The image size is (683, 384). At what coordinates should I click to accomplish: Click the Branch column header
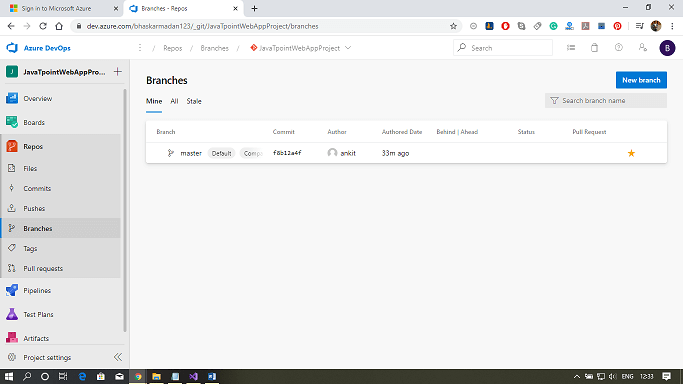point(166,132)
